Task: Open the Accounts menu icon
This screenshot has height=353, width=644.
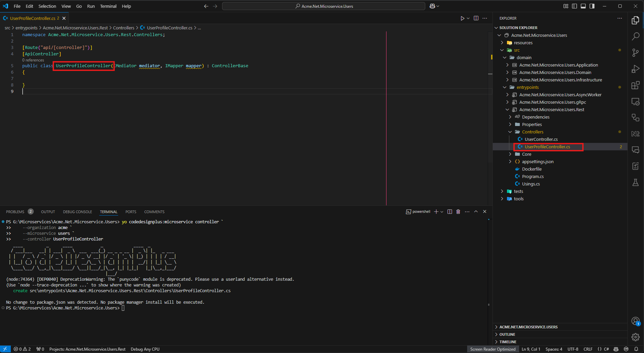Action: (x=636, y=321)
